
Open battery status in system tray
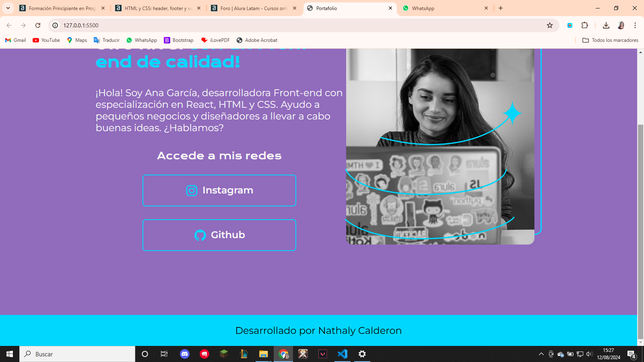point(570,354)
